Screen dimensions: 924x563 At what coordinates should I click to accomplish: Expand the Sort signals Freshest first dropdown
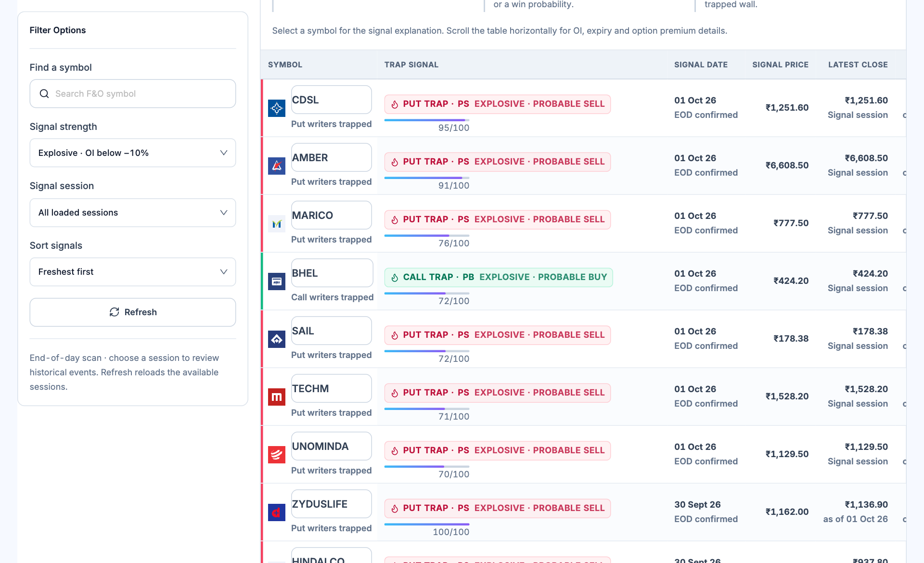133,272
